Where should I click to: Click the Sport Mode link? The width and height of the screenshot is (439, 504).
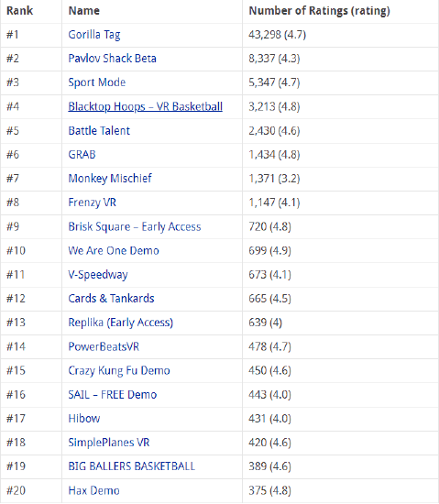[97, 82]
